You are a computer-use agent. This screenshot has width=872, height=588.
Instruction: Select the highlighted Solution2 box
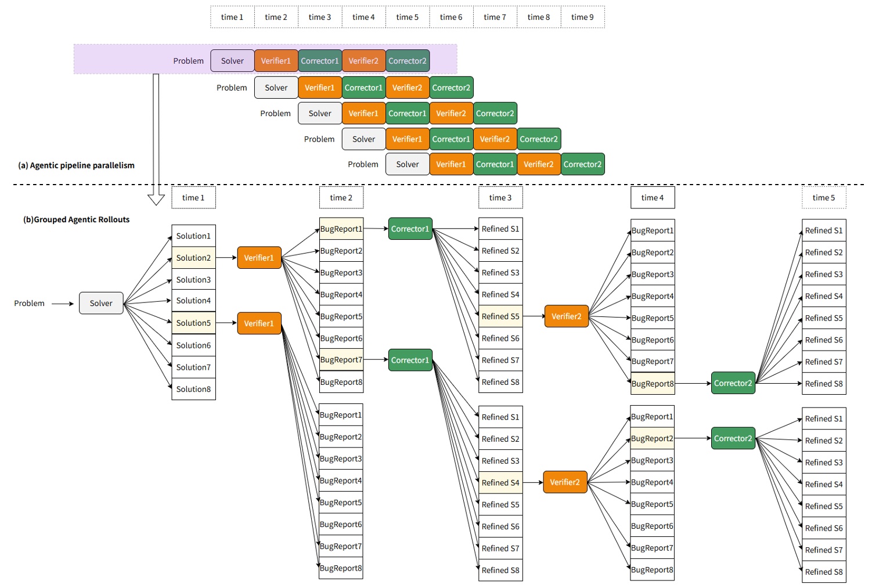click(193, 258)
